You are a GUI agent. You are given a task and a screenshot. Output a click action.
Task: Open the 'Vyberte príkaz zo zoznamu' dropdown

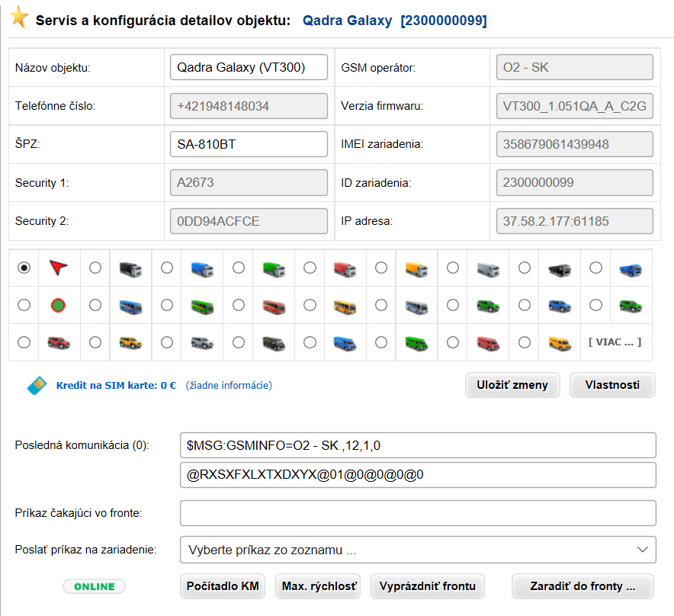pyautogui.click(x=418, y=550)
